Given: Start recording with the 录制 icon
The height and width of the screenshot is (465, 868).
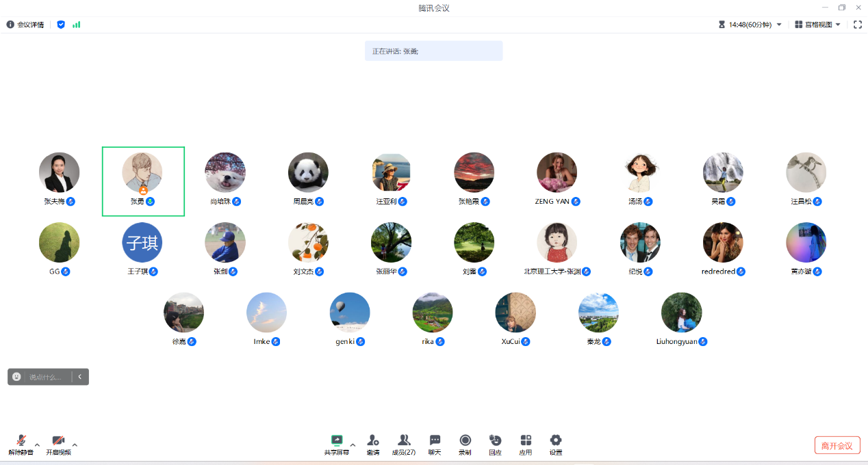Looking at the screenshot, I should coord(465,440).
